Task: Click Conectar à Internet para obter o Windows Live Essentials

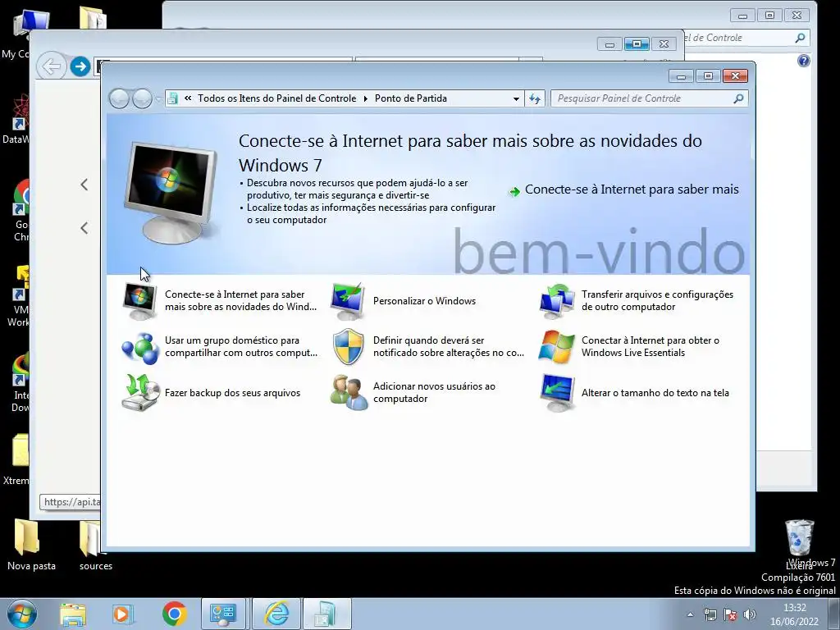Action: tap(651, 347)
